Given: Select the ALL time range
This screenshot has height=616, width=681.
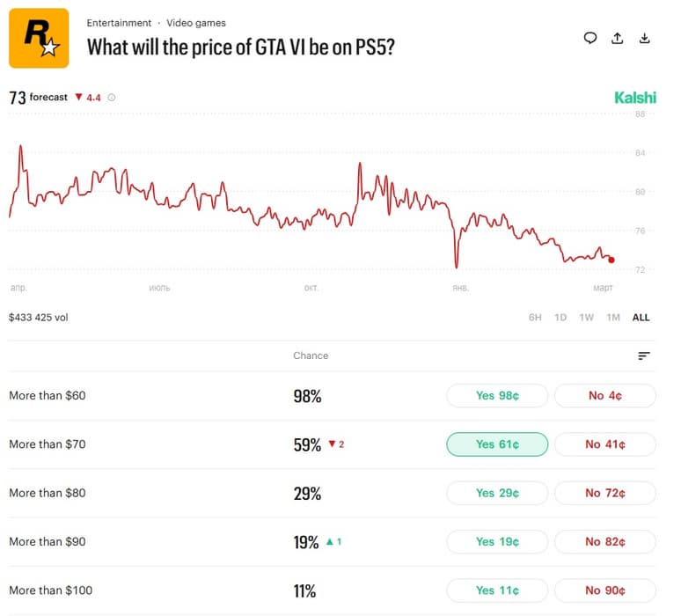Looking at the screenshot, I should [x=641, y=318].
